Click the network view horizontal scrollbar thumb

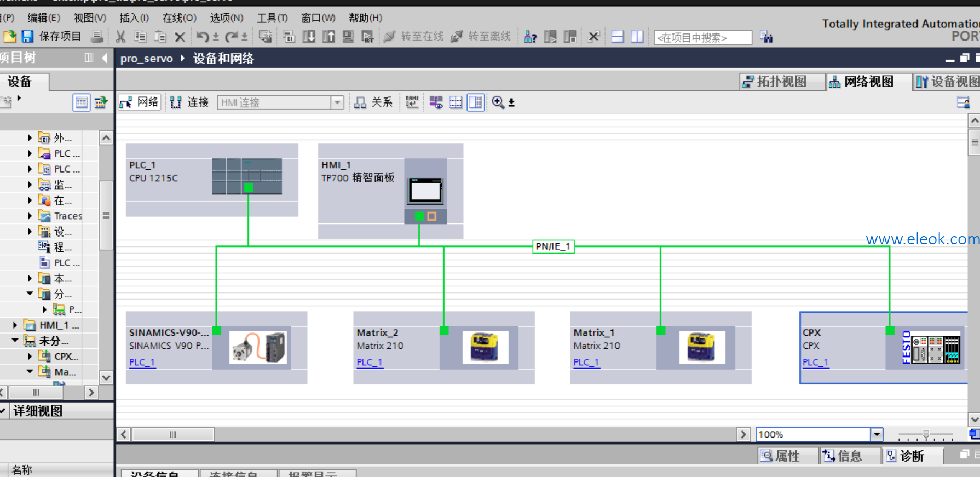[x=173, y=434]
